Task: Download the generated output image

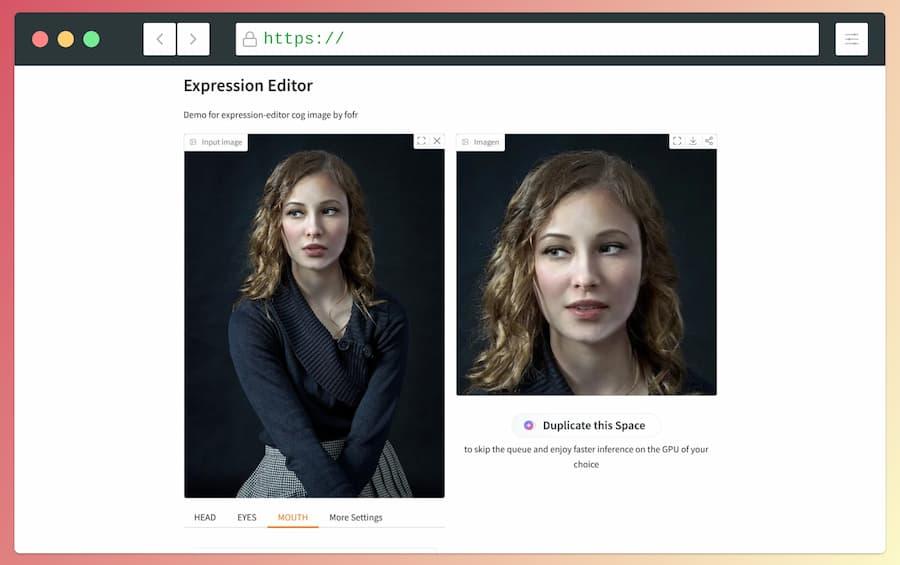Action: pos(693,141)
